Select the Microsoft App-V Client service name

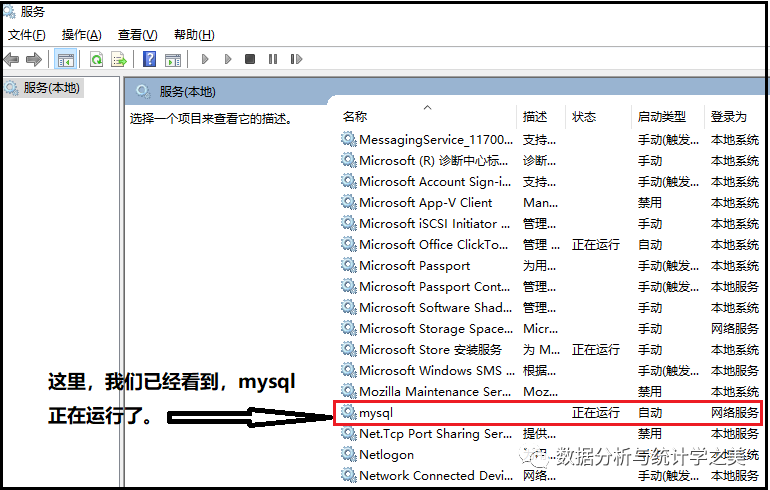click(425, 202)
